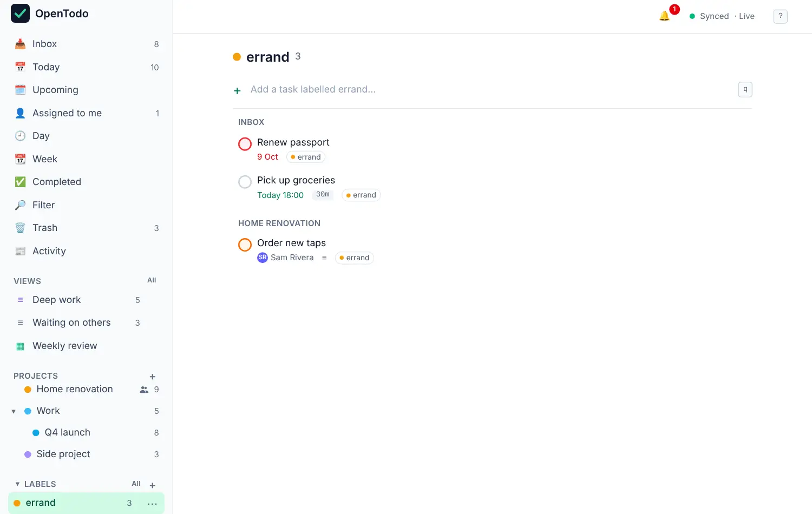Click the Today 18:00 due date
This screenshot has width=812, height=514.
(280, 195)
